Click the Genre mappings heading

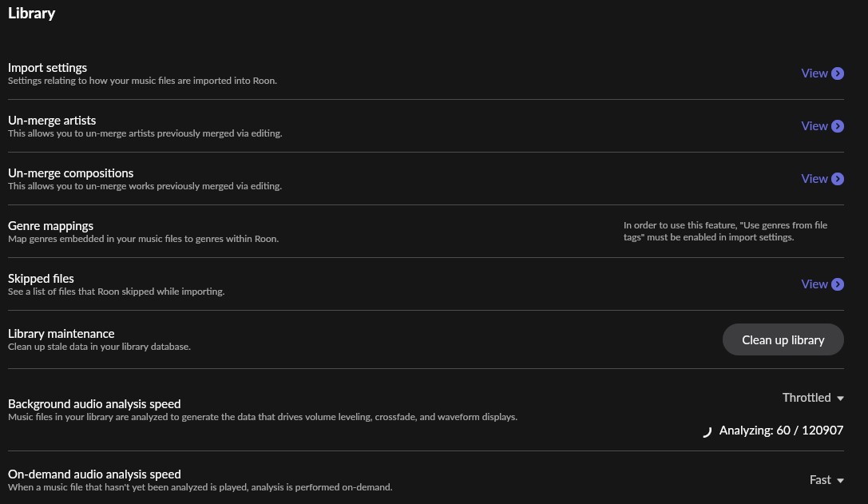[51, 226]
